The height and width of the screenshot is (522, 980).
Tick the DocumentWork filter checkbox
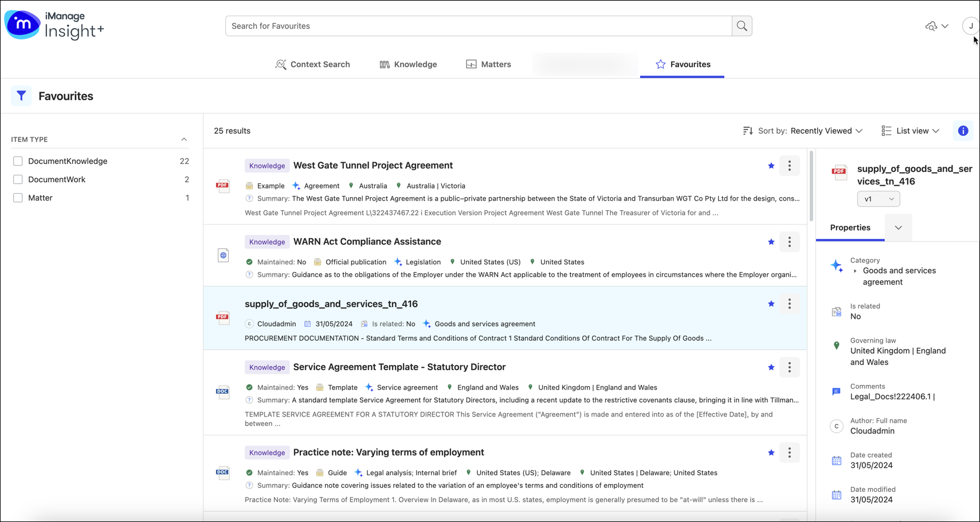18,179
